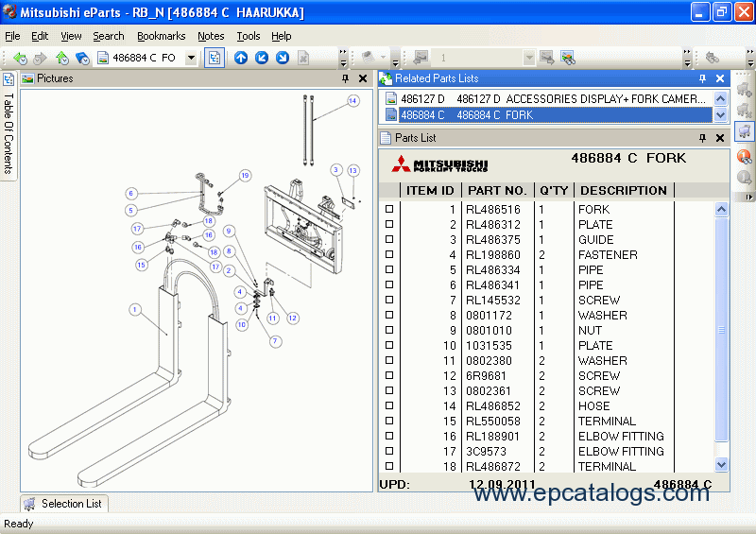Click the forward navigation arrow icon
This screenshot has width=756, height=534.
(41, 58)
